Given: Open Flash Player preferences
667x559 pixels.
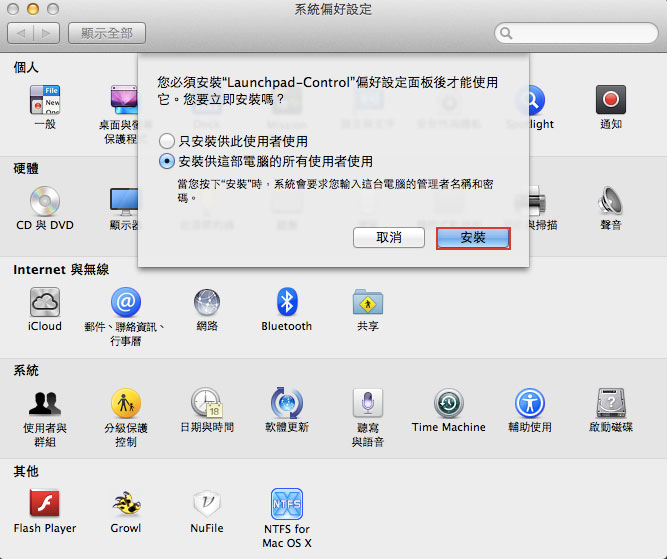Looking at the screenshot, I should pyautogui.click(x=45, y=503).
